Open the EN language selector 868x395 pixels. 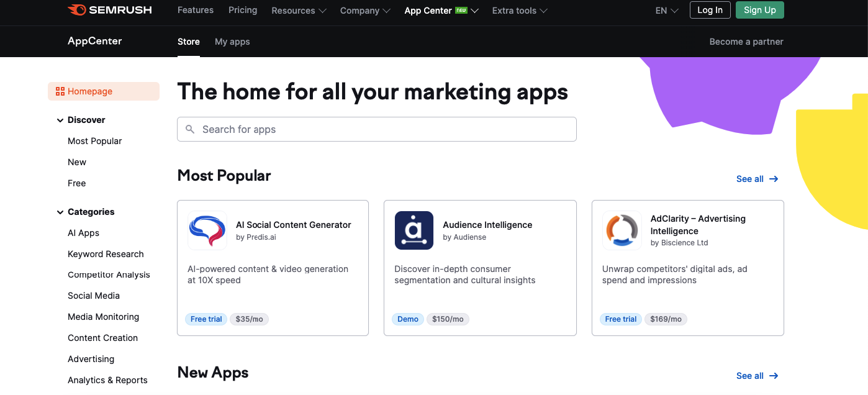click(x=667, y=11)
